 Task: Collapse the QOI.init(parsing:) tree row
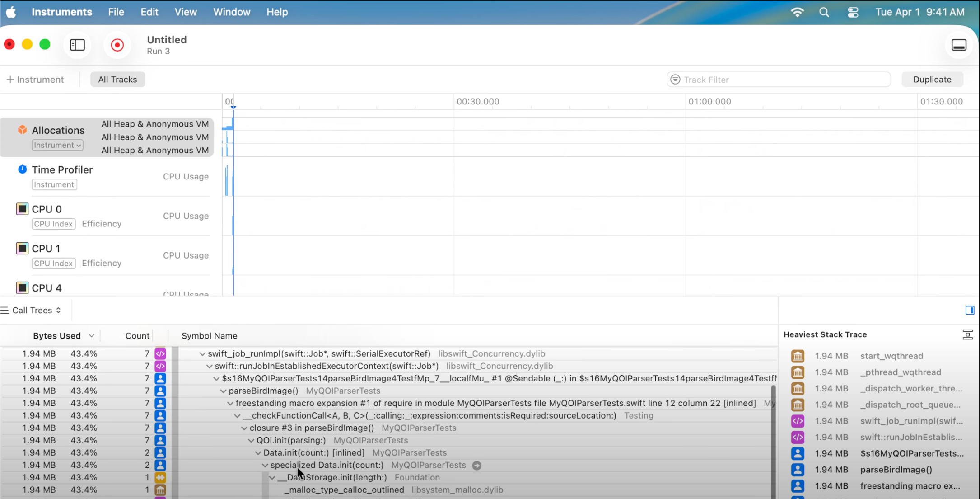[251, 440]
